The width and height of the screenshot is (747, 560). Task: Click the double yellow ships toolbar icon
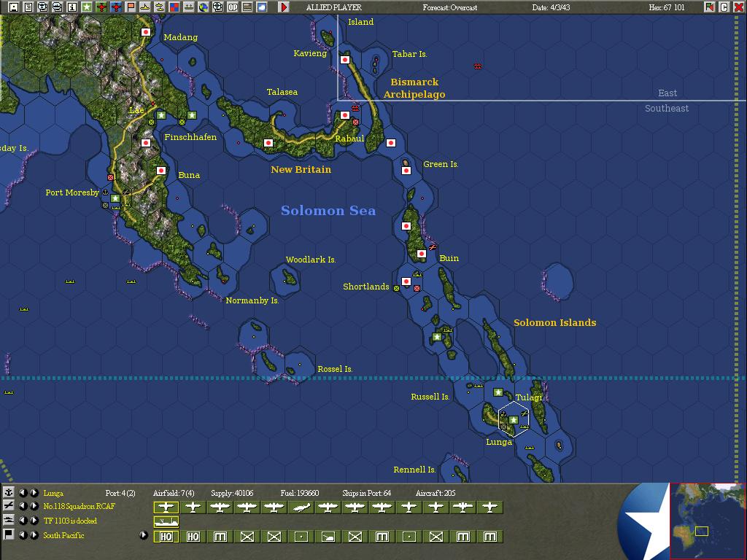coord(159,7)
